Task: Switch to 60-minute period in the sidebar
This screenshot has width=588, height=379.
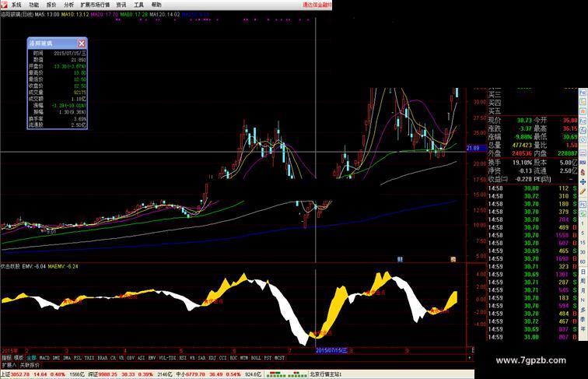Action: (583, 262)
